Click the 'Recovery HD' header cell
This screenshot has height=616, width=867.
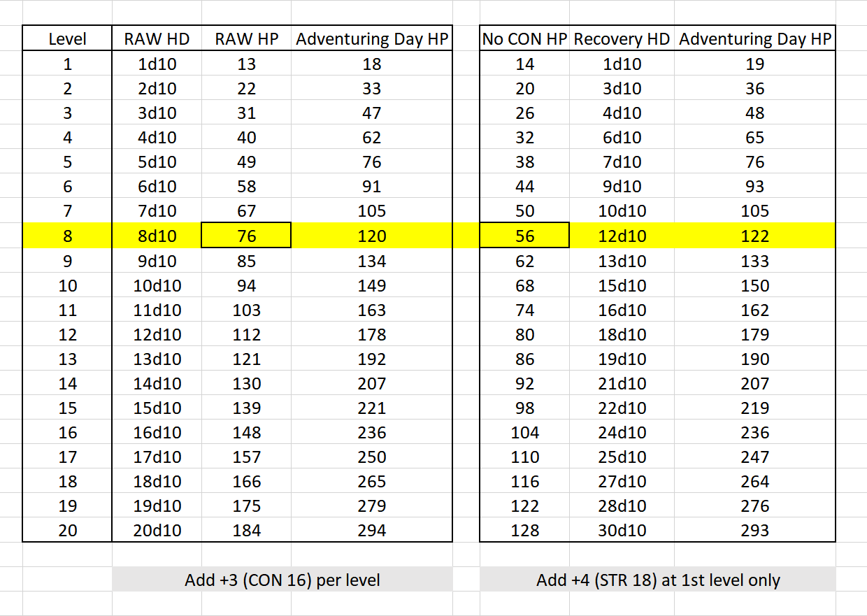point(621,39)
